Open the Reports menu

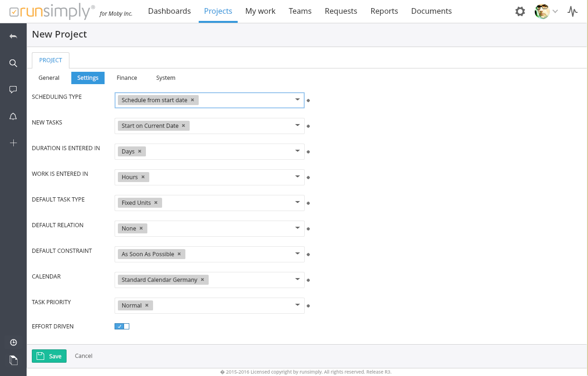pyautogui.click(x=384, y=11)
